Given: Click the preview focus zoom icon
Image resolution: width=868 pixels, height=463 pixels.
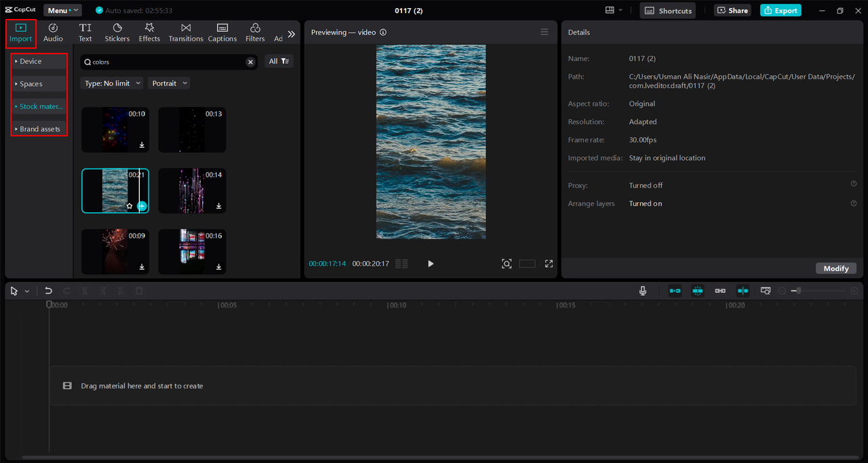Looking at the screenshot, I should 507,264.
